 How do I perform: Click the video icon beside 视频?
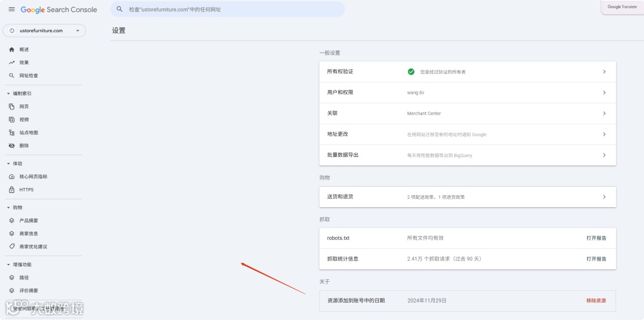[x=11, y=119]
